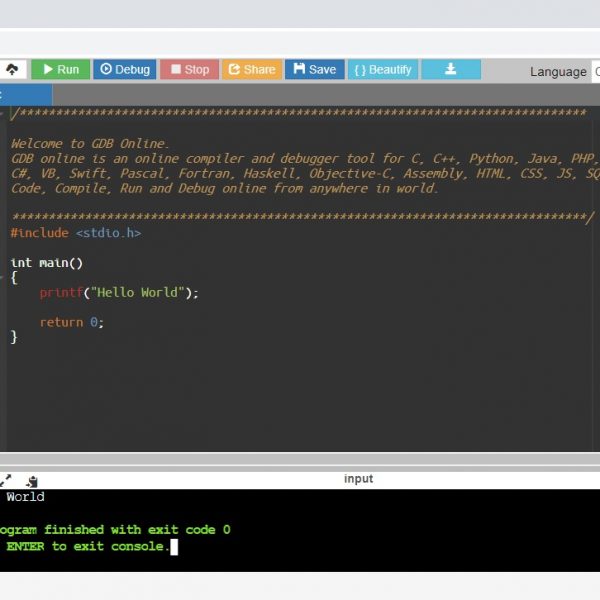Viewport: 600px width, 600px height.
Task: Beautify the source code formatting
Action: (382, 69)
